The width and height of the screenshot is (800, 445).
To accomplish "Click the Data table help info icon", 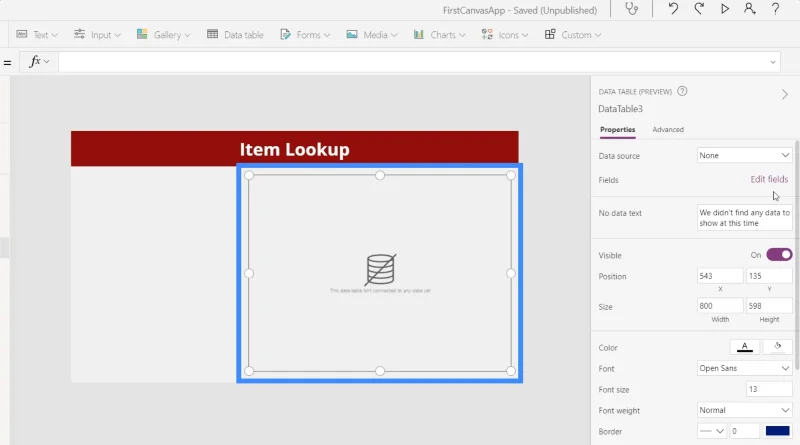I will (x=682, y=91).
